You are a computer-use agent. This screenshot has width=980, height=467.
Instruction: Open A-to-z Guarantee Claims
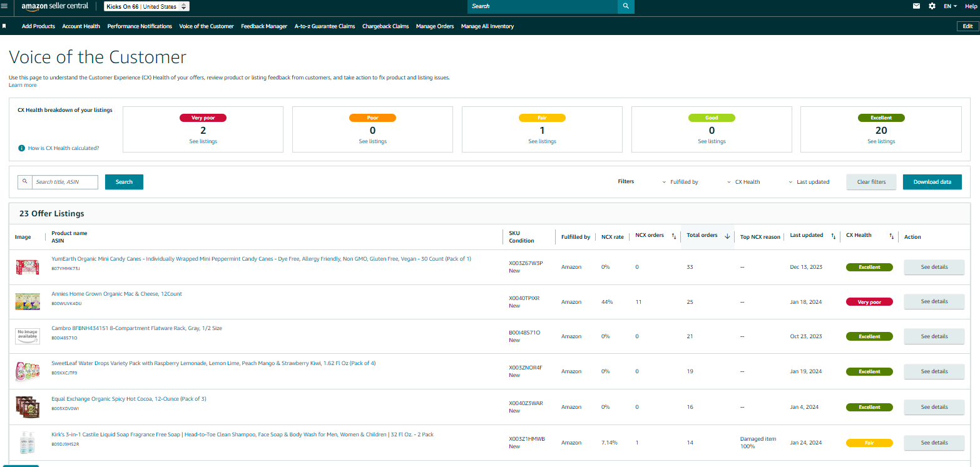pos(325,26)
